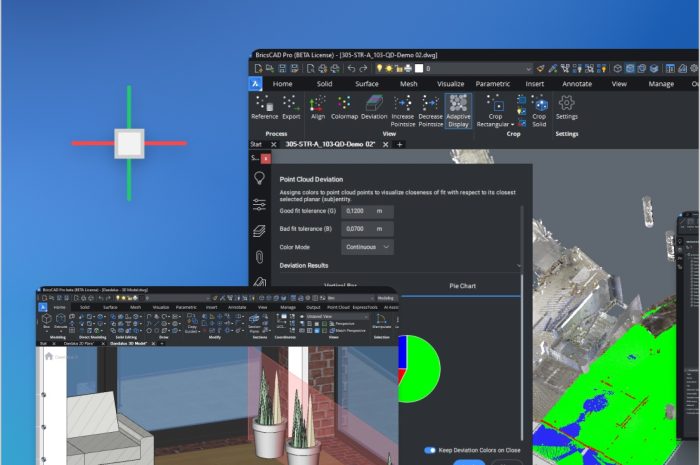700x465 pixels.
Task: Select the Parametric ribbon tab
Action: [492, 84]
